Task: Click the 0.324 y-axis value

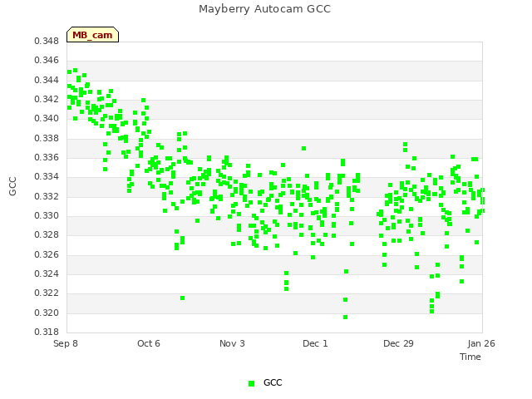Action: [47, 273]
